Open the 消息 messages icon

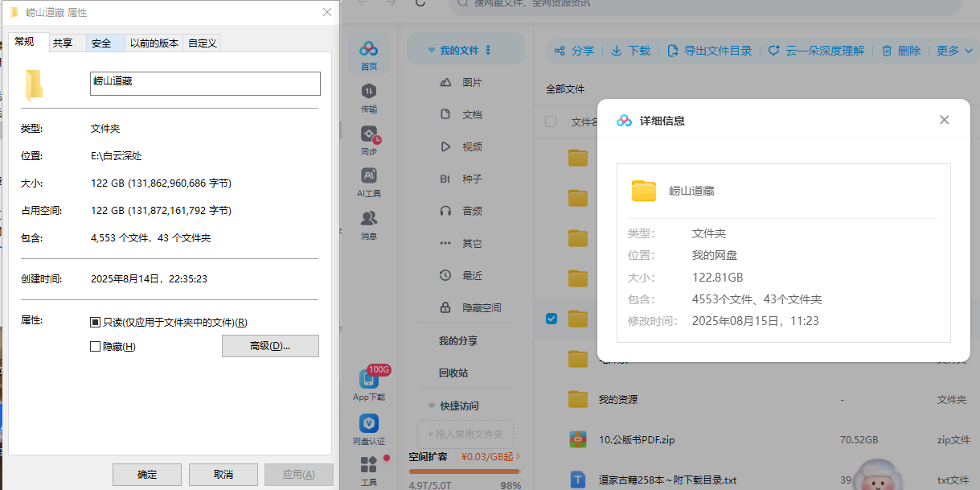(x=369, y=220)
